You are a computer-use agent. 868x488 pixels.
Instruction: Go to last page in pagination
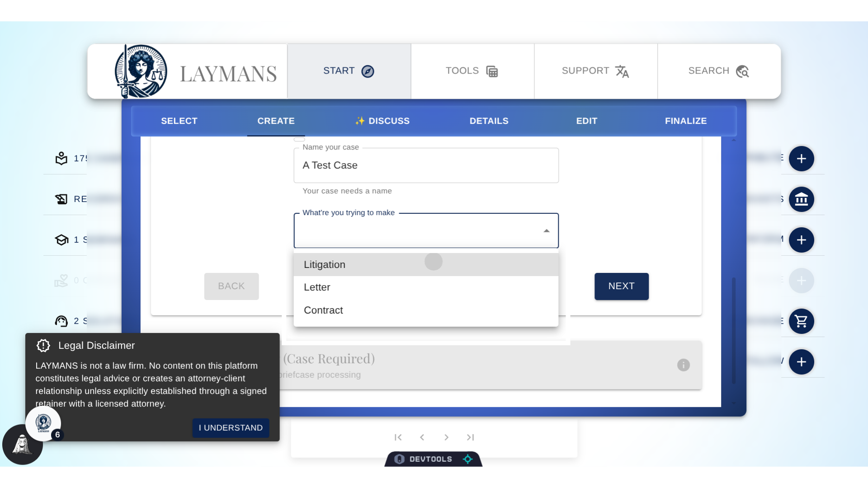(x=470, y=437)
